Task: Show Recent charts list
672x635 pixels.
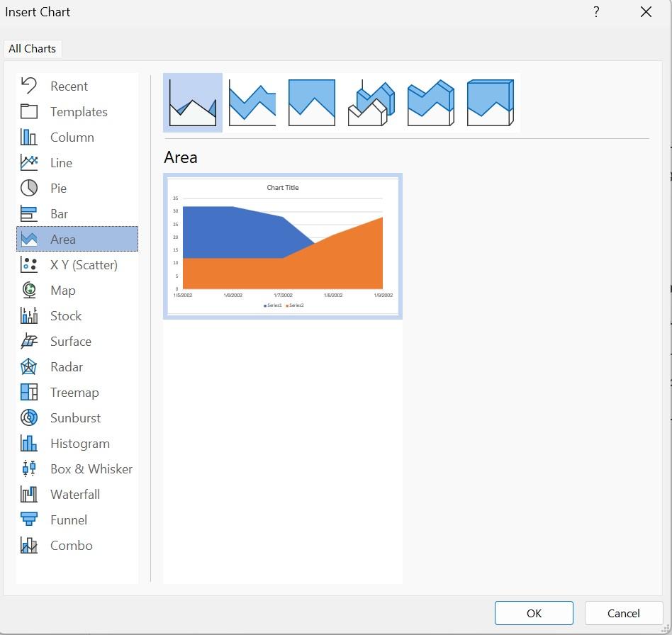Action: 69,86
